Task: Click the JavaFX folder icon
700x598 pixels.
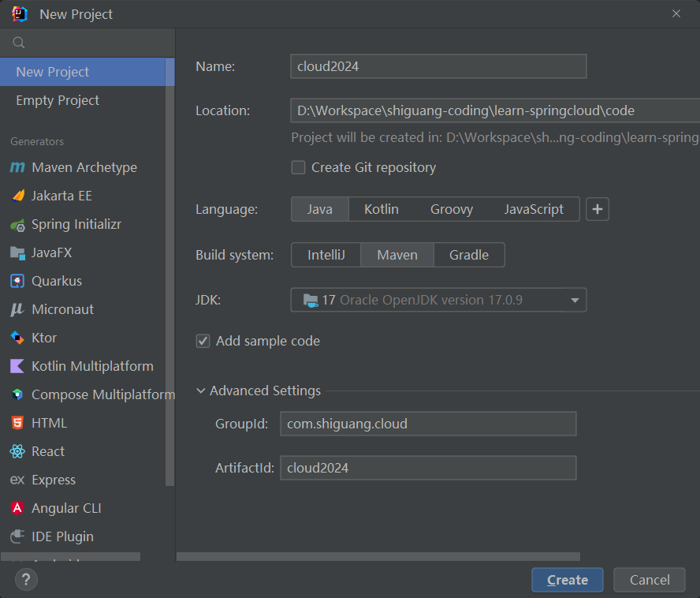Action: [x=18, y=253]
